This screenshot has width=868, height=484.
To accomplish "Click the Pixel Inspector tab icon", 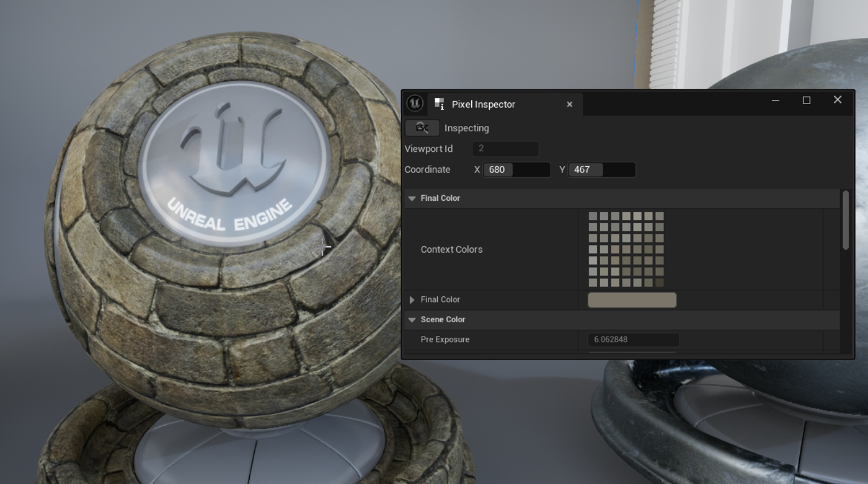I will (439, 104).
